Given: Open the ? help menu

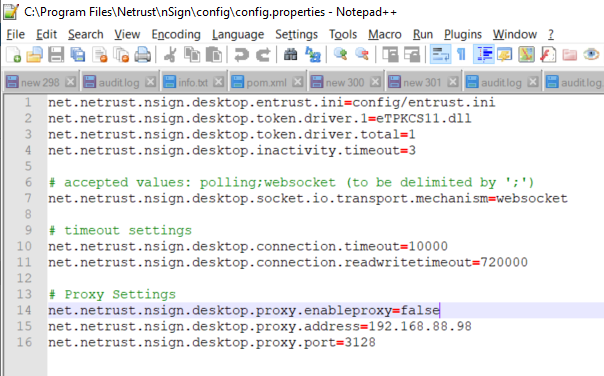Looking at the screenshot, I should pos(551,34).
